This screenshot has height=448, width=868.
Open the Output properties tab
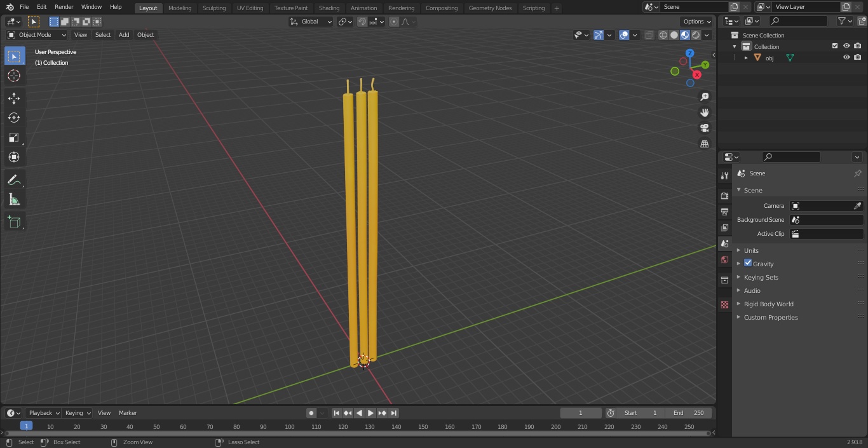pos(724,212)
